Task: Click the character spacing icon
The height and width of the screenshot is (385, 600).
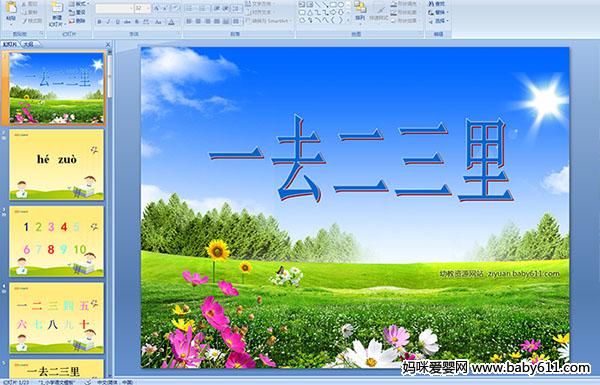Action: click(146, 22)
